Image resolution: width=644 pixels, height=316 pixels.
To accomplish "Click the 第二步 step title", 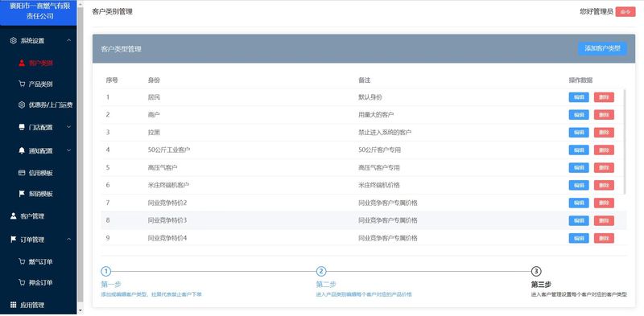I will point(326,285).
